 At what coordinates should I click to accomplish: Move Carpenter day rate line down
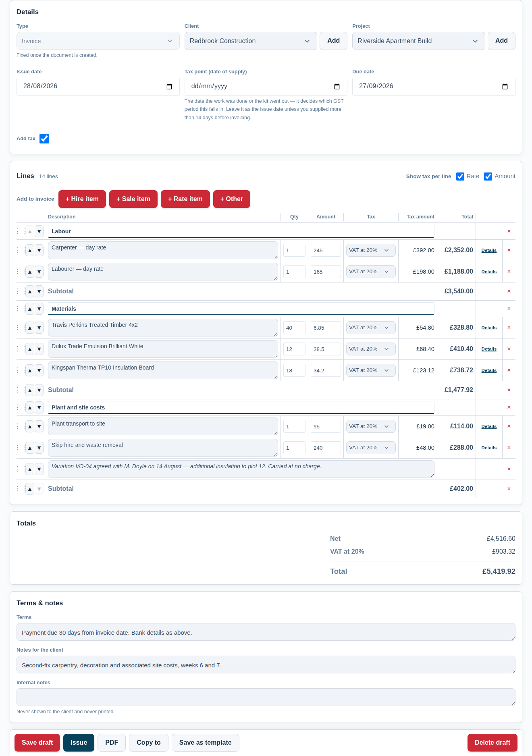pos(39,251)
